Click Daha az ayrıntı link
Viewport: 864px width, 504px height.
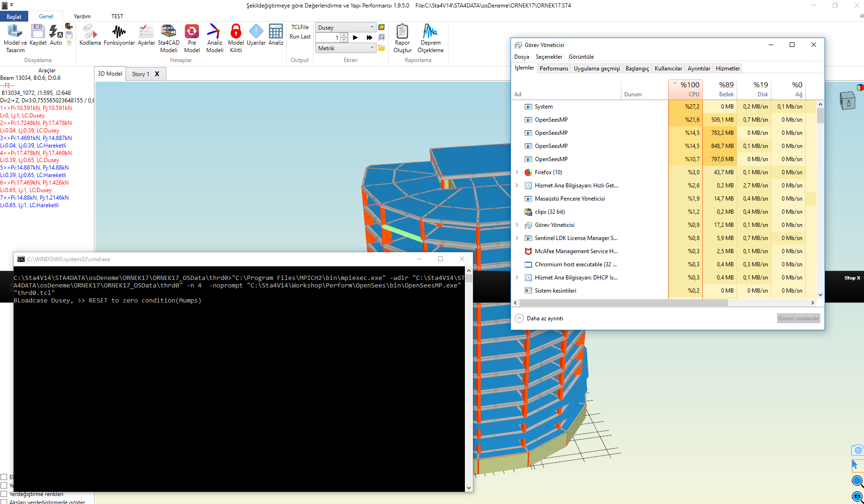coord(544,318)
